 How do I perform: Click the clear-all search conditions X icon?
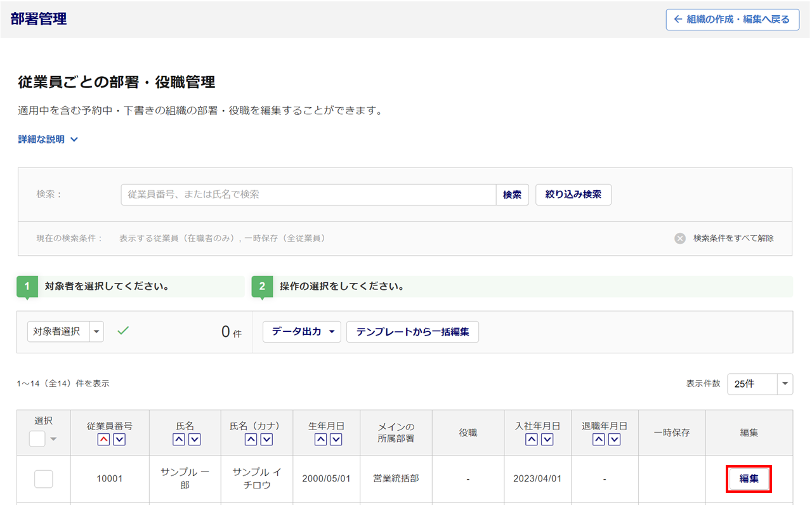tap(680, 239)
